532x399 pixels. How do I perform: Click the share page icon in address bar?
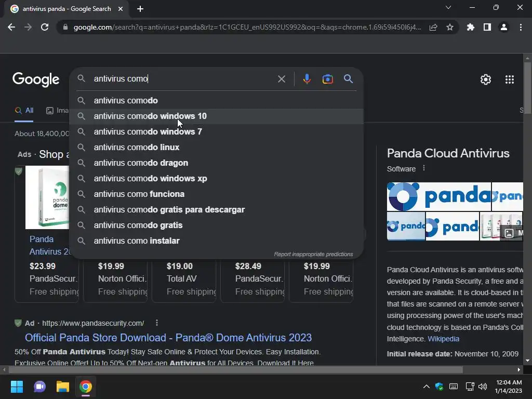tap(433, 27)
